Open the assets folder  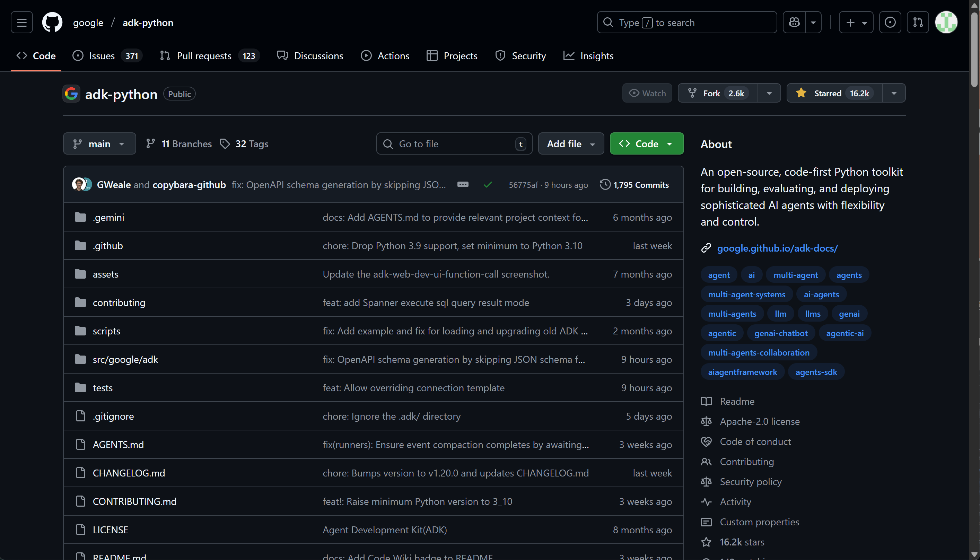pos(105,274)
